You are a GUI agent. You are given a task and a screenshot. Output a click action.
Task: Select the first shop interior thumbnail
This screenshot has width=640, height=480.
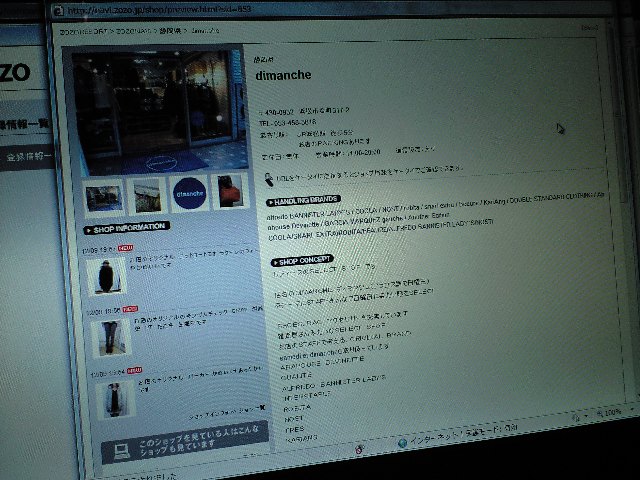(104, 199)
